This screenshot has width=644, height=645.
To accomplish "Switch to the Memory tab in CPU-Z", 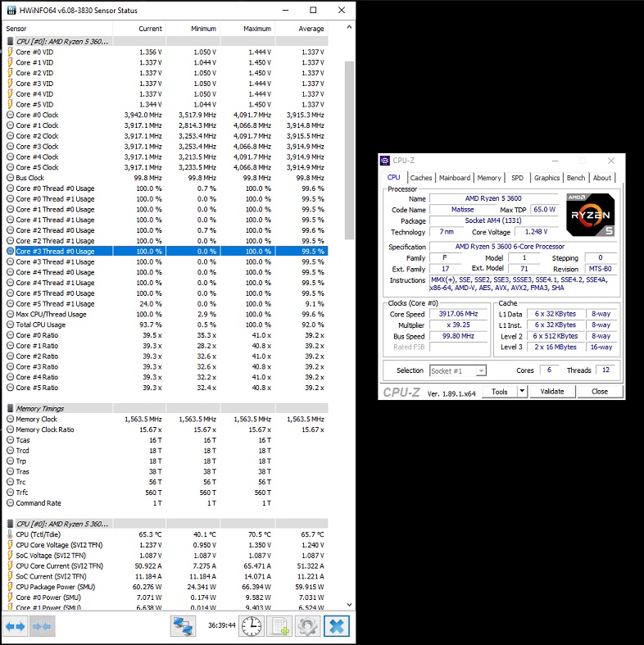I will pyautogui.click(x=489, y=178).
